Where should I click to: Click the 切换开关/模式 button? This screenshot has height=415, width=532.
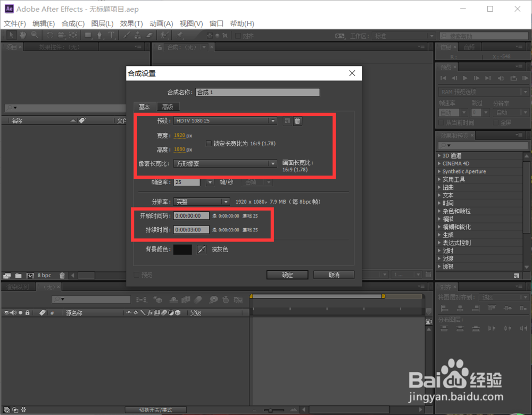pyautogui.click(x=155, y=410)
